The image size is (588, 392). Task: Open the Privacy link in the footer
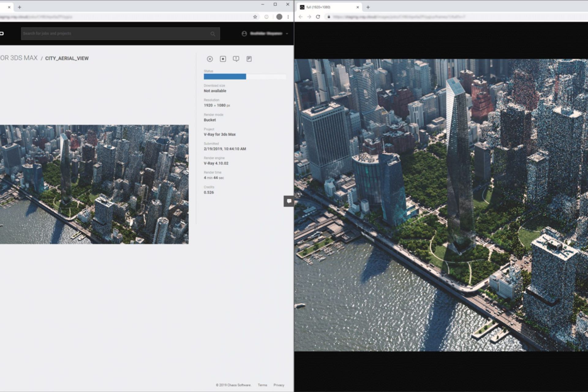(279, 385)
